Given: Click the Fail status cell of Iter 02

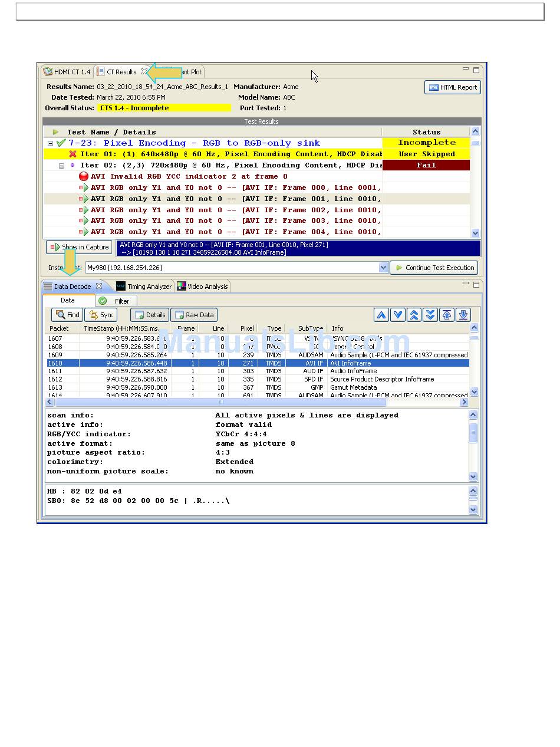Looking at the screenshot, I should pos(426,166).
